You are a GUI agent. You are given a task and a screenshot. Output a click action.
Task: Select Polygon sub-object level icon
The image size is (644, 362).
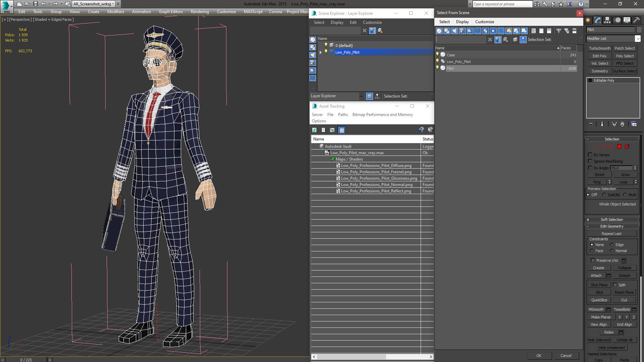click(619, 146)
